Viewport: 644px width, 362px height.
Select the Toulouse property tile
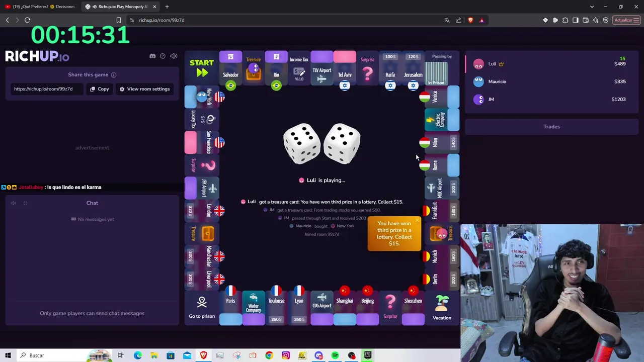276,308
